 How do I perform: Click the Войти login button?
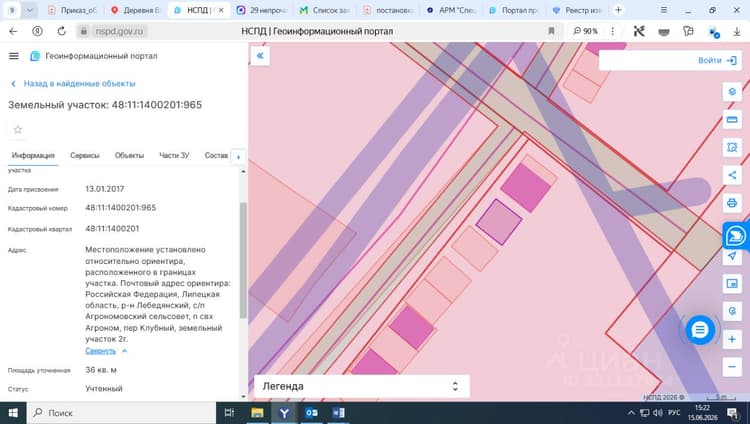pyautogui.click(x=717, y=61)
